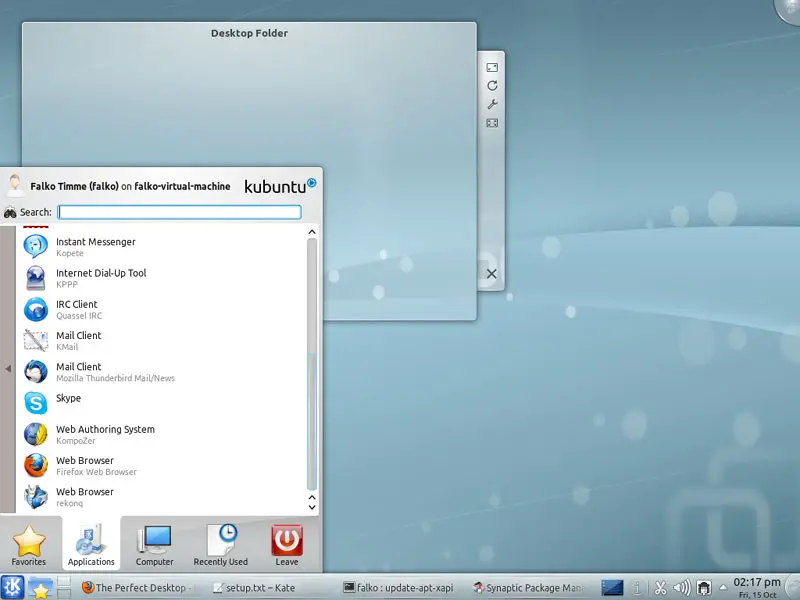Launch Mozilla Thunderbird Mail/News
The image size is (800, 600).
pos(162,372)
